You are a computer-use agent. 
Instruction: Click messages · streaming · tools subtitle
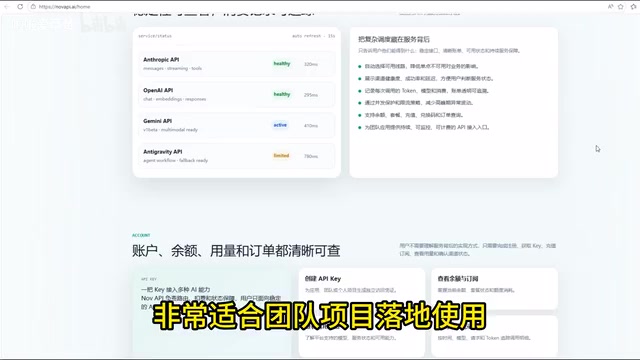pyautogui.click(x=172, y=68)
